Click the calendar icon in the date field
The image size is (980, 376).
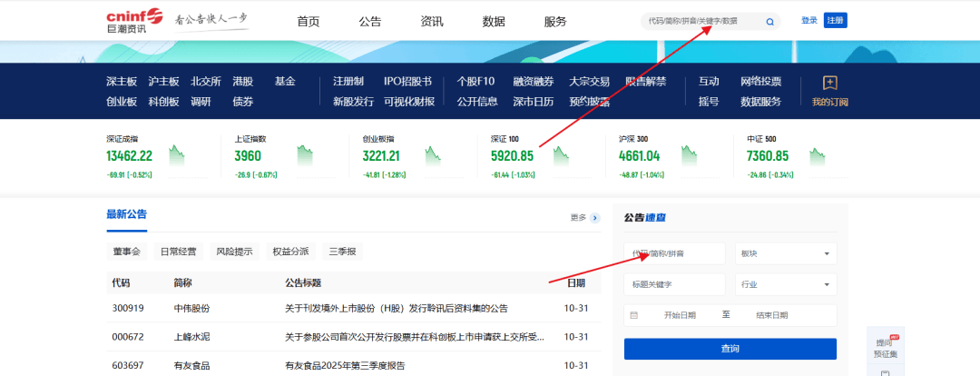tap(634, 315)
